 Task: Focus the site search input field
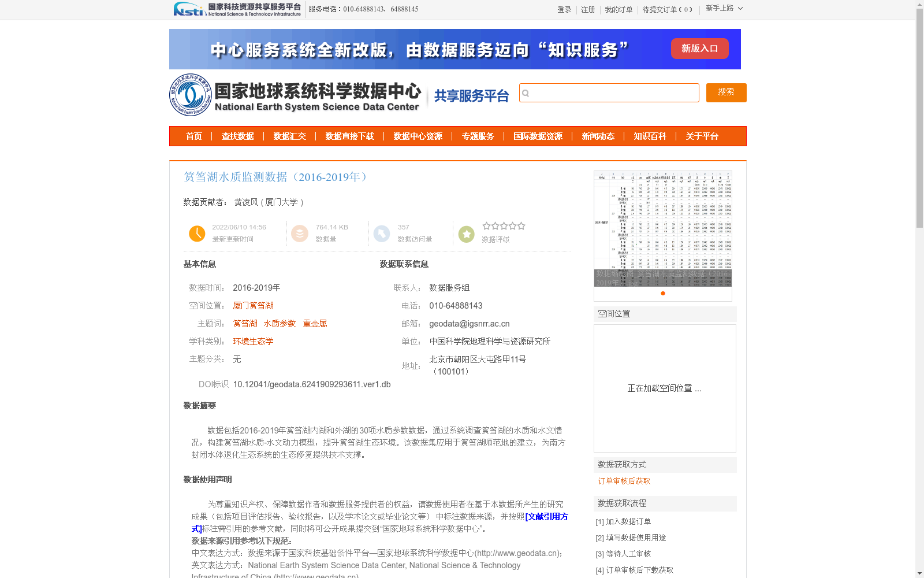(x=609, y=93)
